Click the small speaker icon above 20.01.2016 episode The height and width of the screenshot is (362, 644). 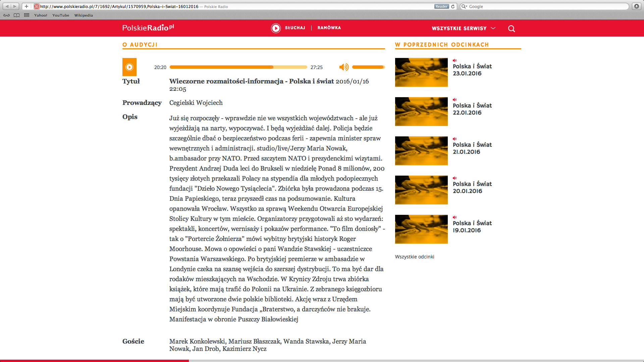[x=455, y=178]
